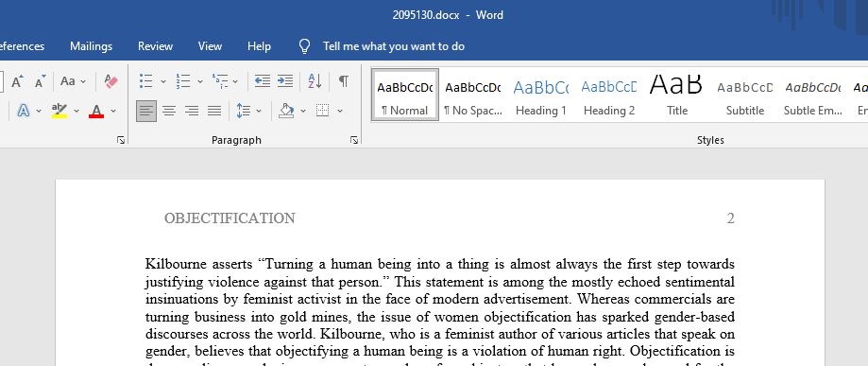868x366 pixels.
Task: Apply red font color
Action: coord(96,111)
